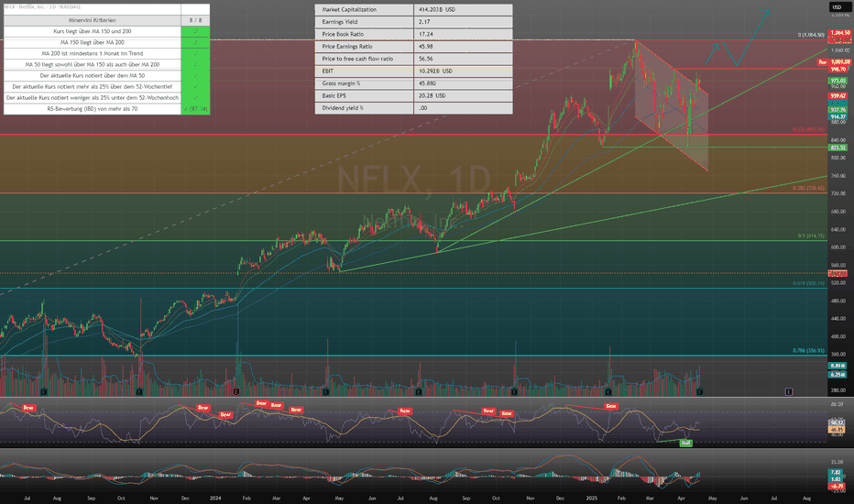
Task: Click the 2024 label on the time axis
Action: [x=215, y=498]
